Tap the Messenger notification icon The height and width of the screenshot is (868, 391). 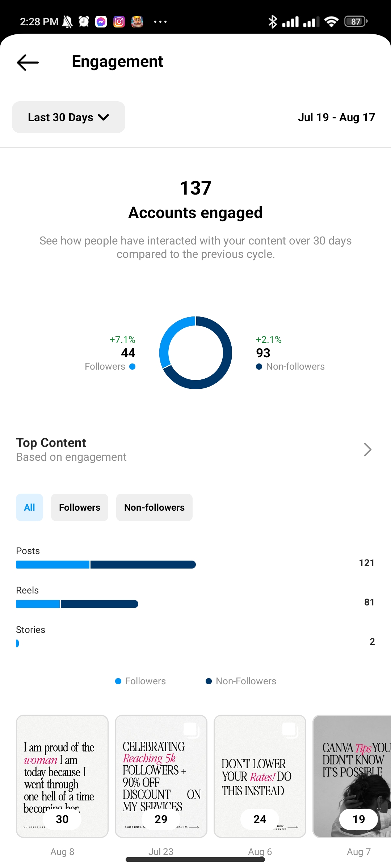point(101,22)
